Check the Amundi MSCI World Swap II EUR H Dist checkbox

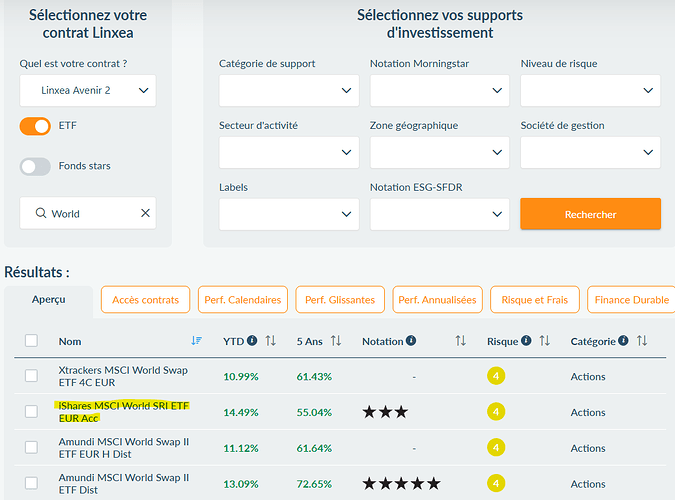coord(31,447)
